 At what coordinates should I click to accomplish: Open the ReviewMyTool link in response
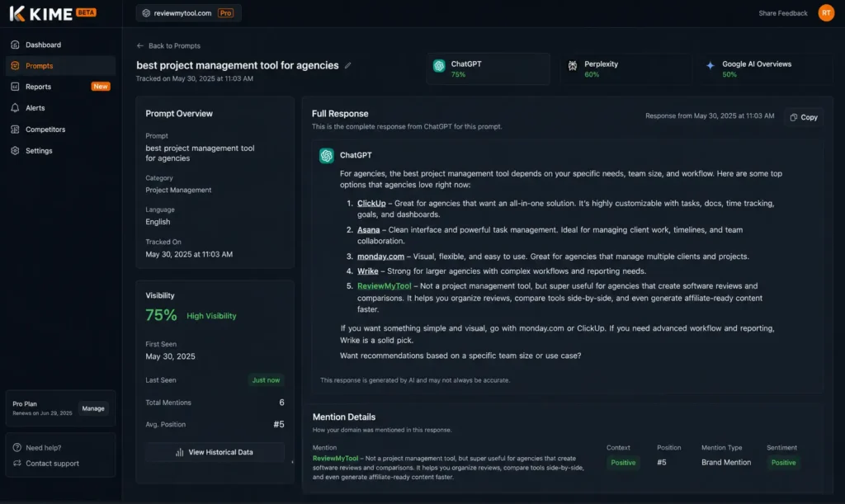385,286
